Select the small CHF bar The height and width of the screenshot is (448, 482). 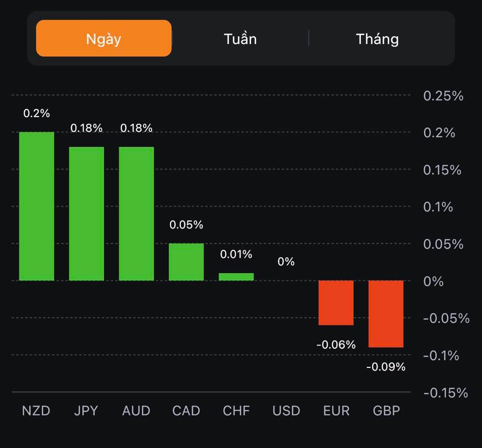(x=236, y=277)
